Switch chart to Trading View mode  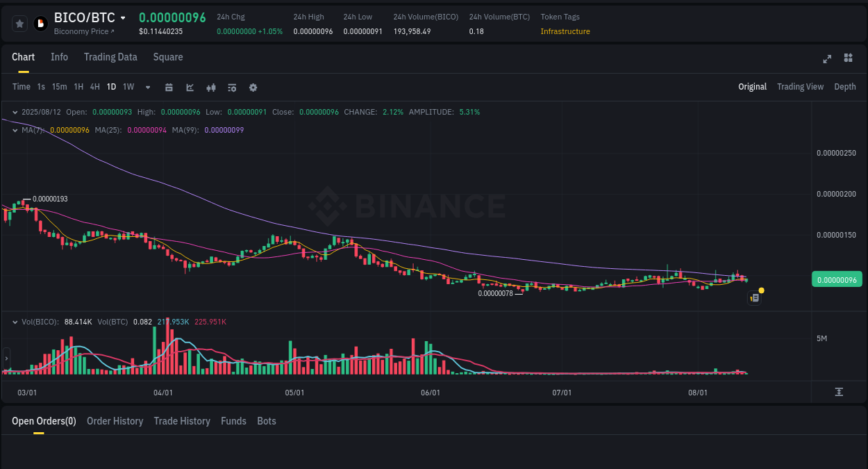800,87
